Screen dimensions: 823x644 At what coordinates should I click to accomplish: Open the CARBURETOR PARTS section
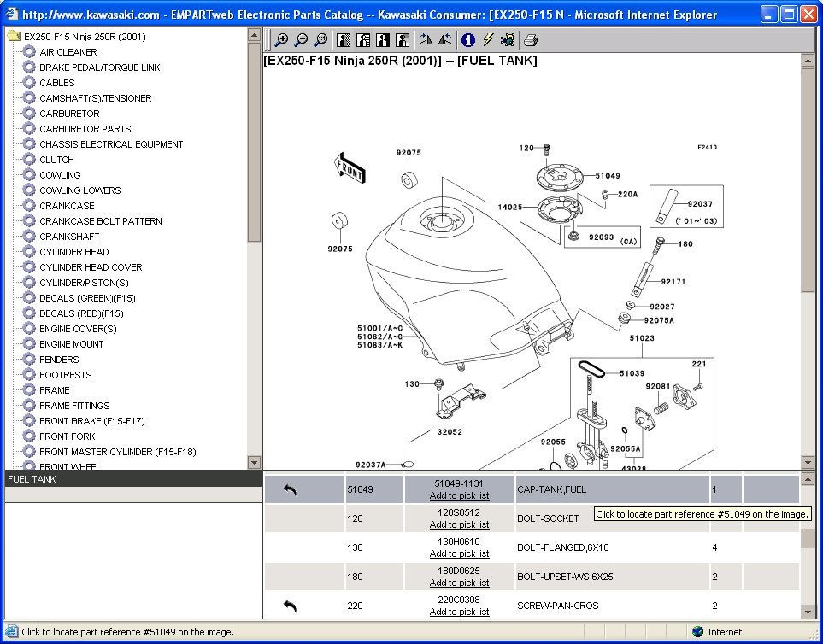[x=85, y=129]
